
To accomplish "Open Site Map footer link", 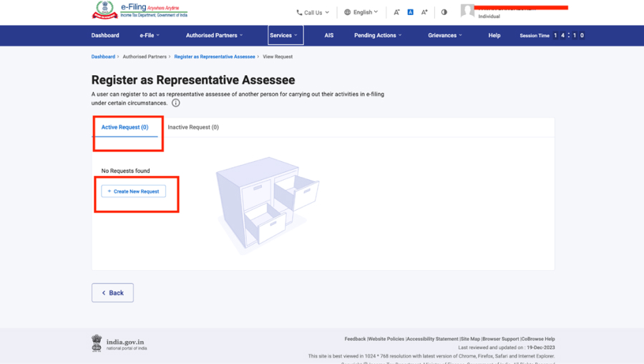I will 470,339.
